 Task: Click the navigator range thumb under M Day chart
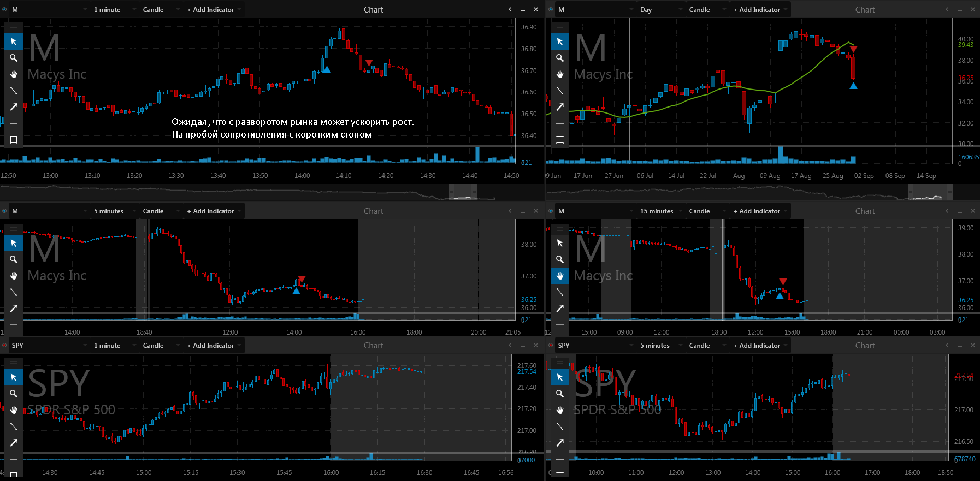tap(930, 192)
